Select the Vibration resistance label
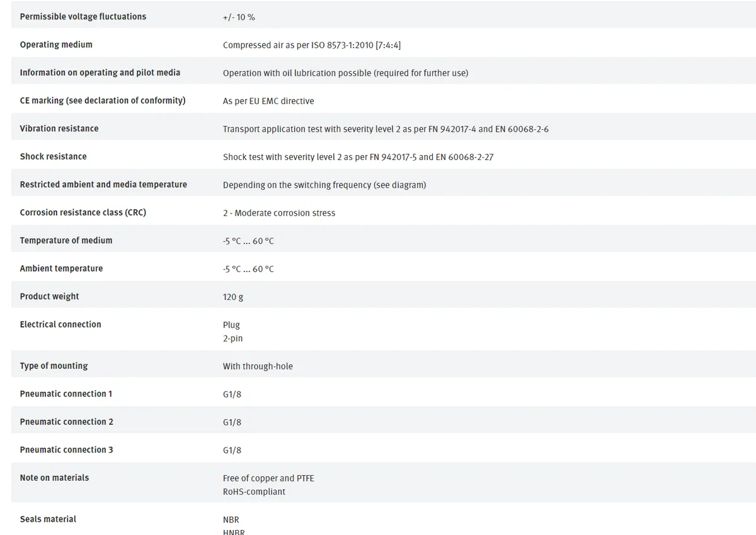Viewport: 756px width, 535px height. 59,129
